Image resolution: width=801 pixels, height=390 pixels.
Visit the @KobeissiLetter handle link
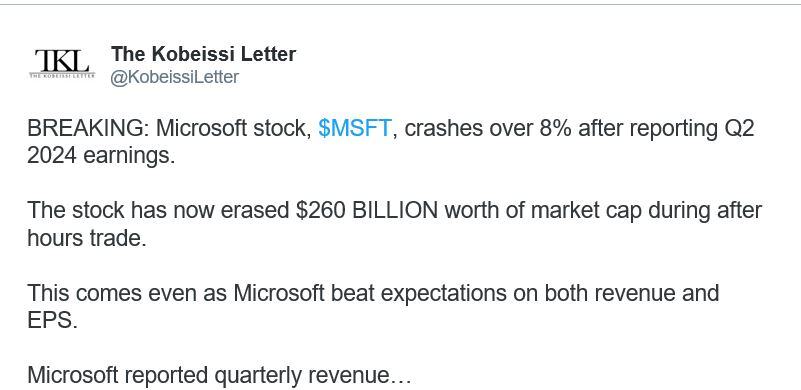coord(175,77)
